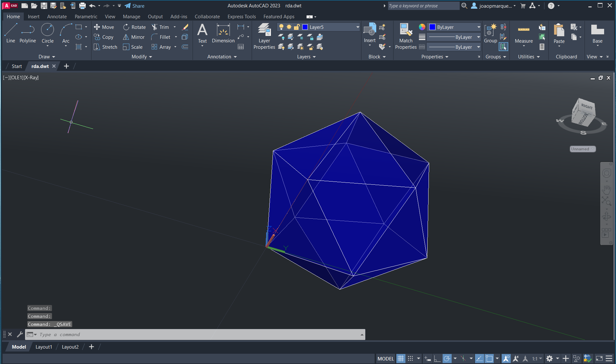Toggle snap mode in status bar
The height and width of the screenshot is (364, 616).
click(411, 359)
